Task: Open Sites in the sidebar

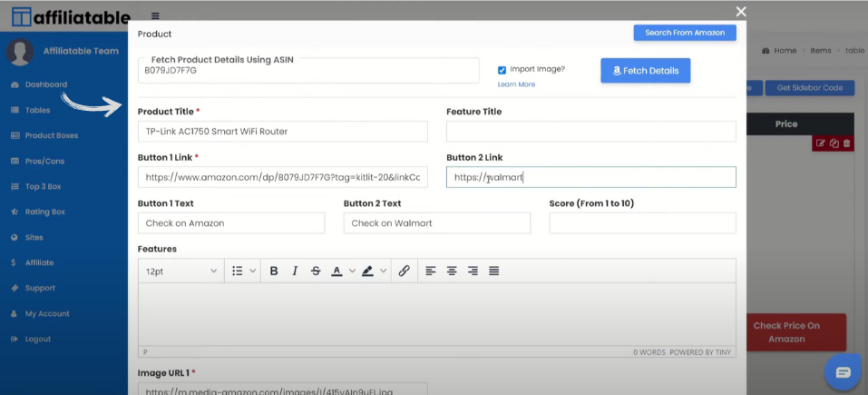Action: pos(34,238)
